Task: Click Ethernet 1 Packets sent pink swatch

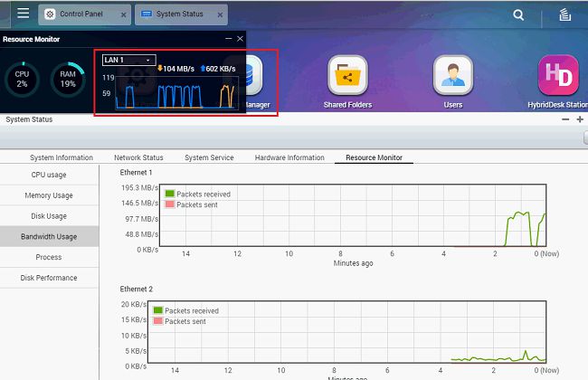Action: [170, 204]
